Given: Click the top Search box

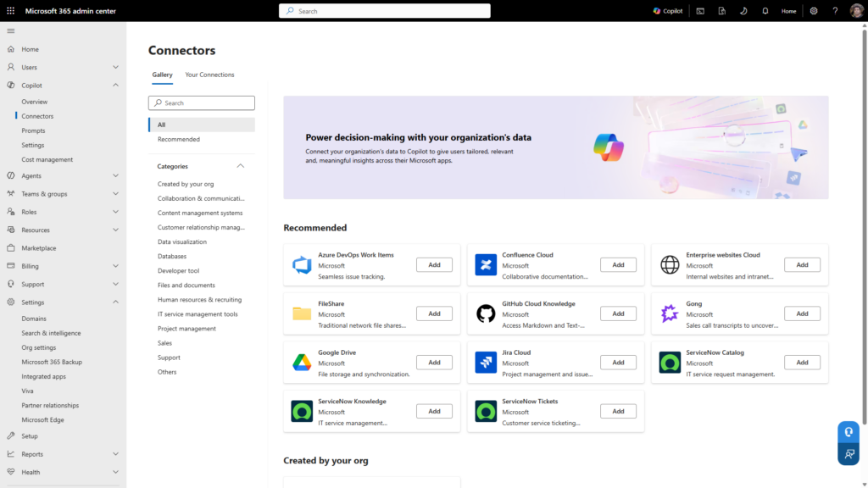Looking at the screenshot, I should [x=385, y=10].
